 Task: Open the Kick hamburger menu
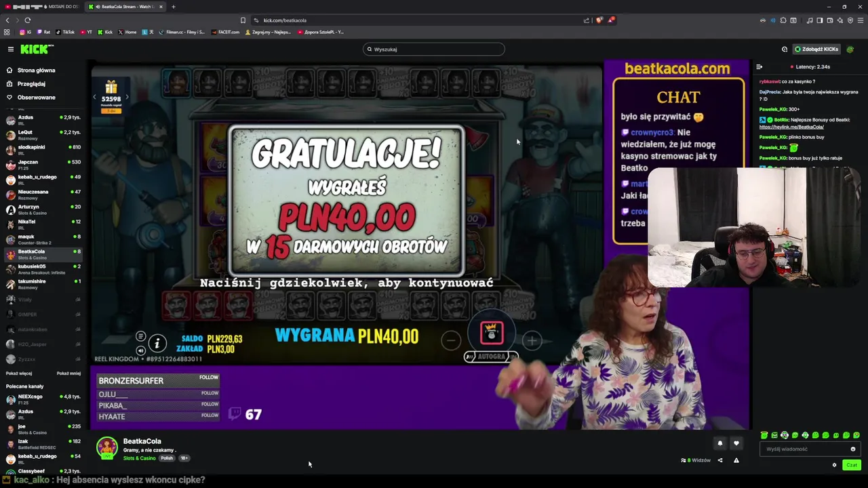pyautogui.click(x=11, y=49)
